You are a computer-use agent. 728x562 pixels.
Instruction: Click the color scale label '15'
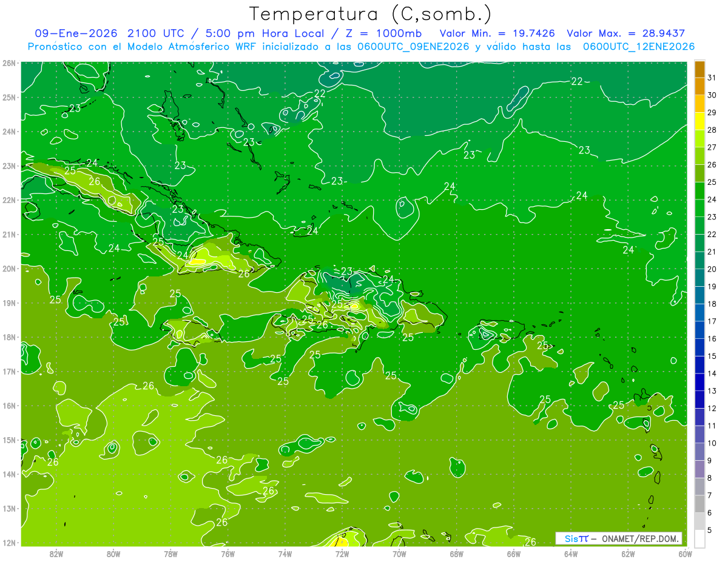(712, 356)
